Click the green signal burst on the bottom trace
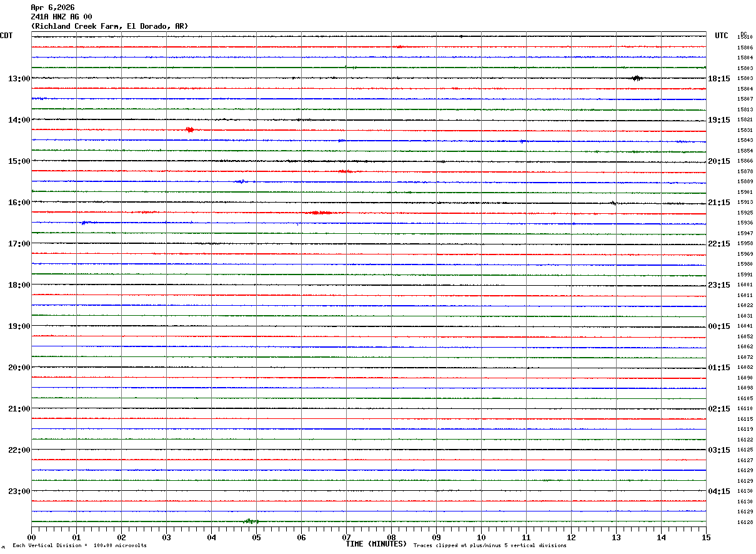756x554 pixels. click(x=251, y=521)
